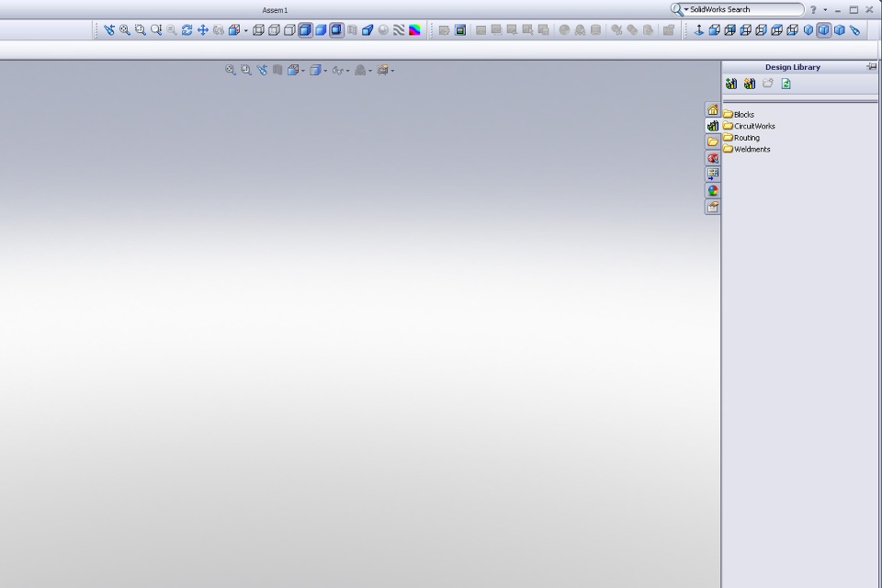This screenshot has height=588, width=882.
Task: Select the Rotate View tool
Action: pyautogui.click(x=187, y=29)
